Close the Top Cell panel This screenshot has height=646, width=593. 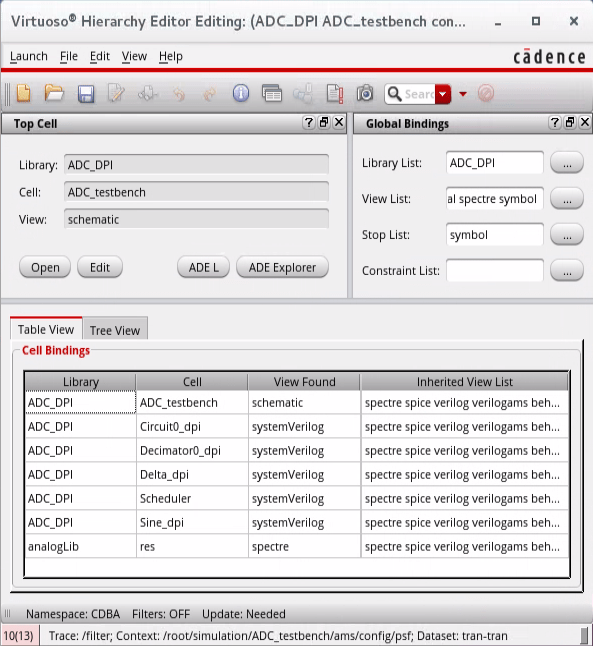coord(339,122)
